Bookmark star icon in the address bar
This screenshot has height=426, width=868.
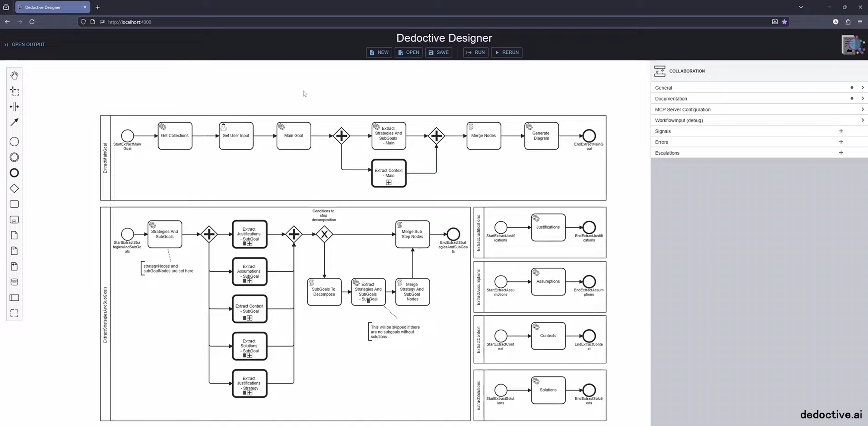(x=784, y=21)
